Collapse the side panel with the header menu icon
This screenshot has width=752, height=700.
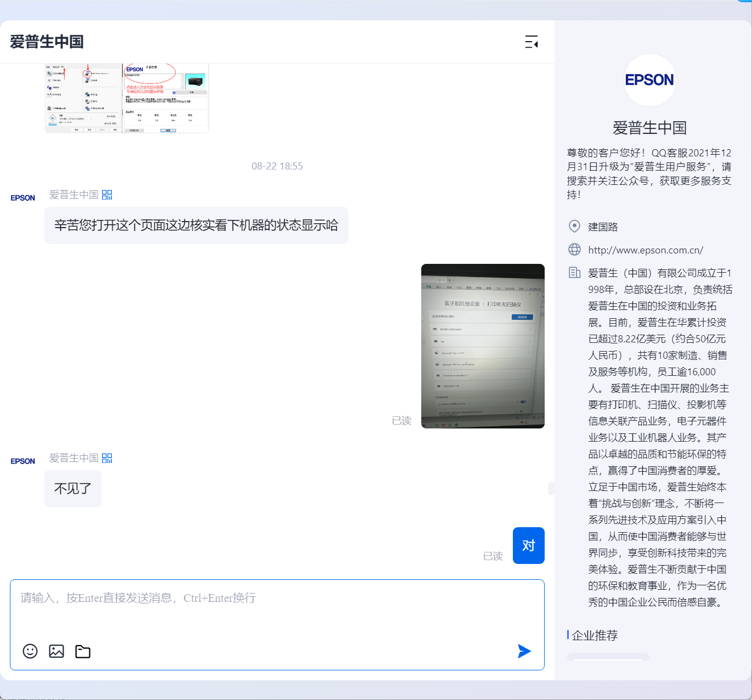pyautogui.click(x=531, y=42)
